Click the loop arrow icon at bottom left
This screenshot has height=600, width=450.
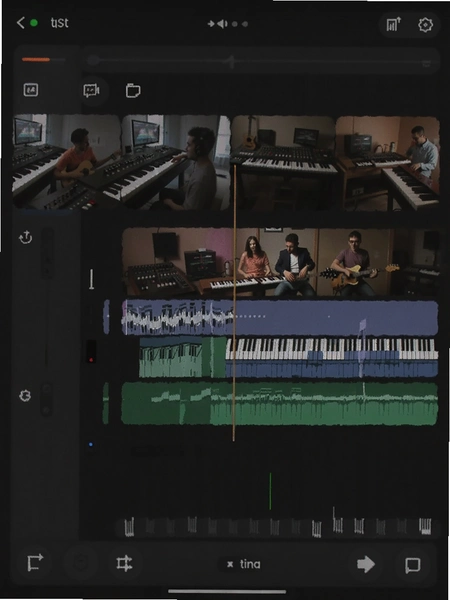click(x=35, y=563)
